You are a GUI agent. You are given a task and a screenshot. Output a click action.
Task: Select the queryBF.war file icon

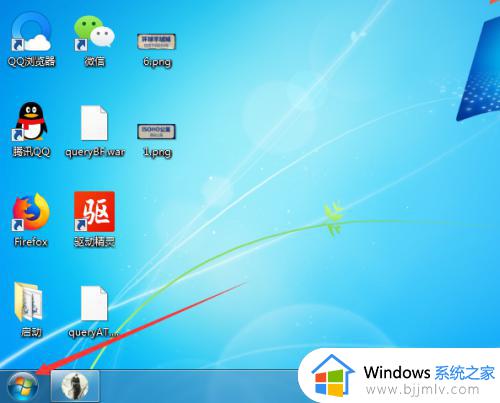[94, 123]
